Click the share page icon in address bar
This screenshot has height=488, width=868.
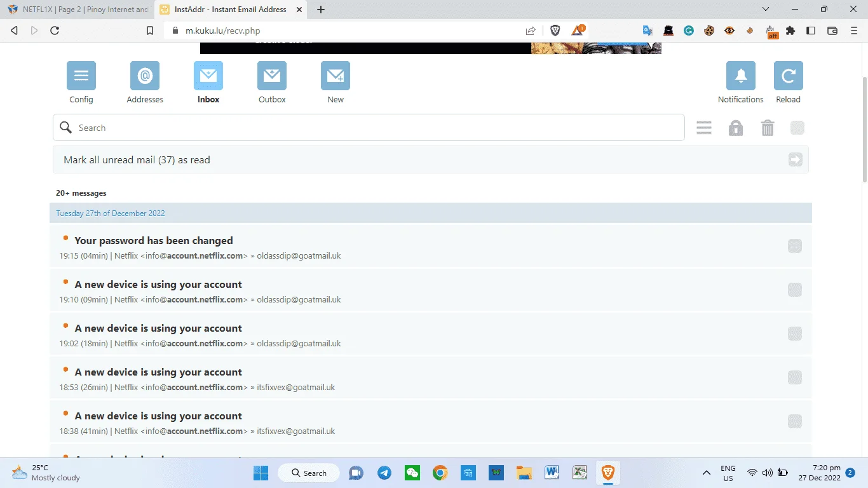(x=531, y=30)
